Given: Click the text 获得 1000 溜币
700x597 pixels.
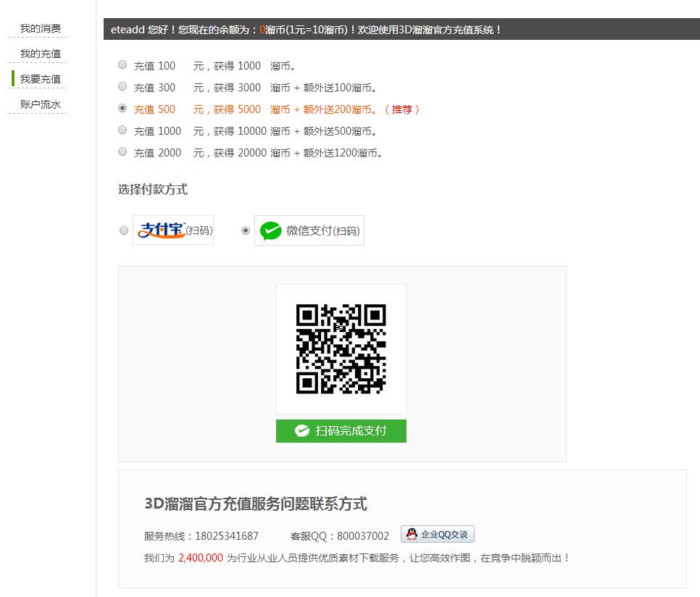Looking at the screenshot, I should [251, 66].
